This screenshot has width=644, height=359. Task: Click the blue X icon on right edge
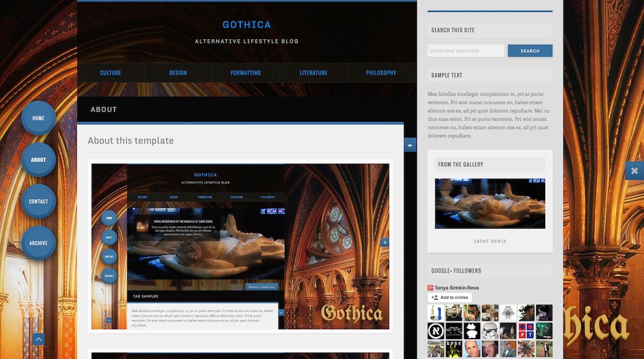[634, 171]
